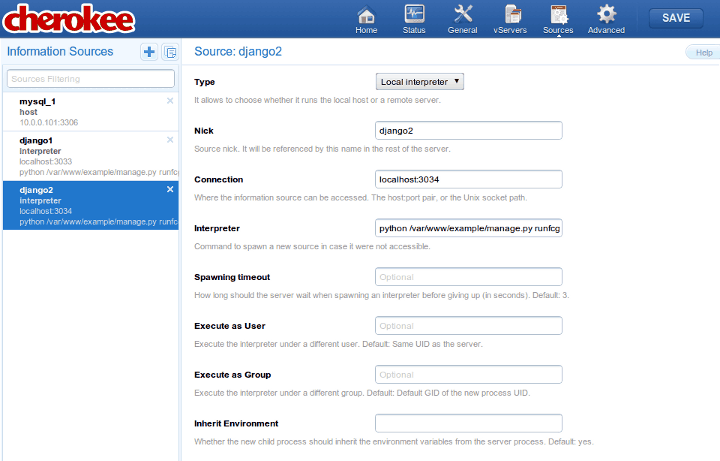720x461 pixels.
Task: Focus the Sources Filtering search box
Action: click(90, 78)
